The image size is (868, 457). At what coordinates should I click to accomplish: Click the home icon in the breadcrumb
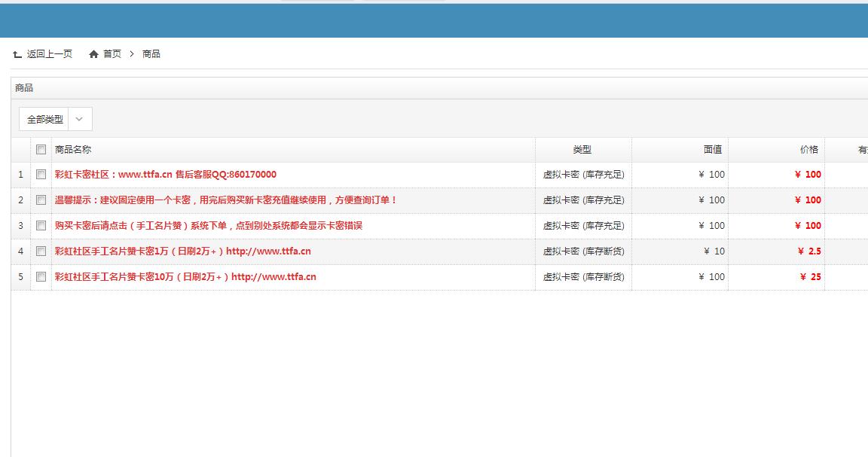(x=93, y=54)
